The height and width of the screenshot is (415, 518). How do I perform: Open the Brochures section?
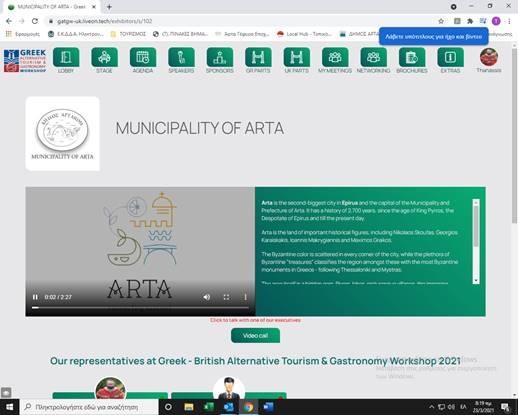coord(412,57)
